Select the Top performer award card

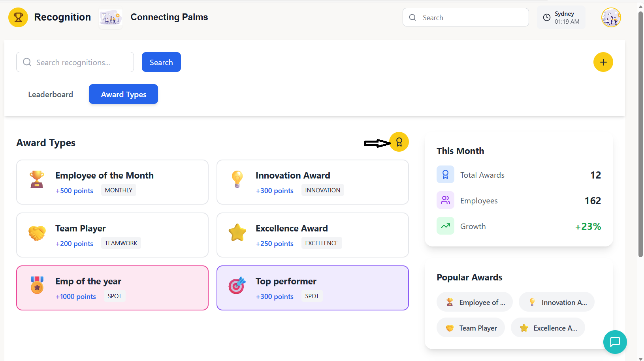[313, 288]
